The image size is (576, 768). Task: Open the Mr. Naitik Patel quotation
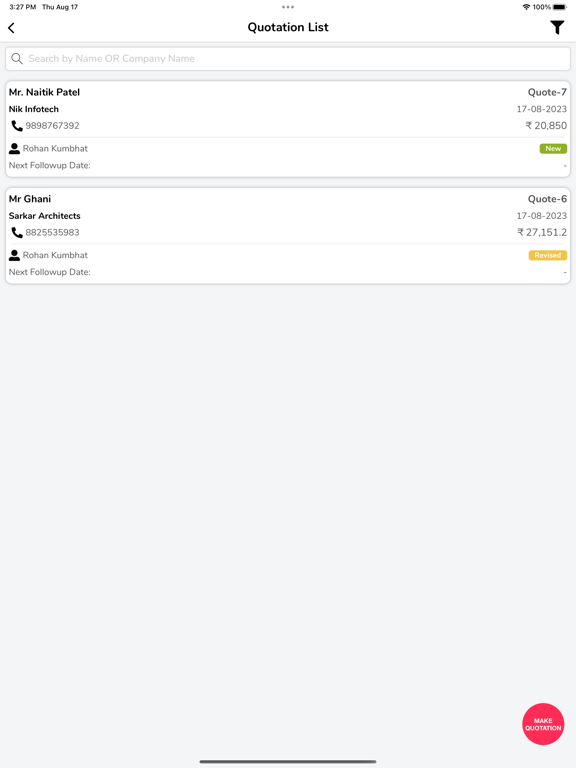pyautogui.click(x=288, y=129)
